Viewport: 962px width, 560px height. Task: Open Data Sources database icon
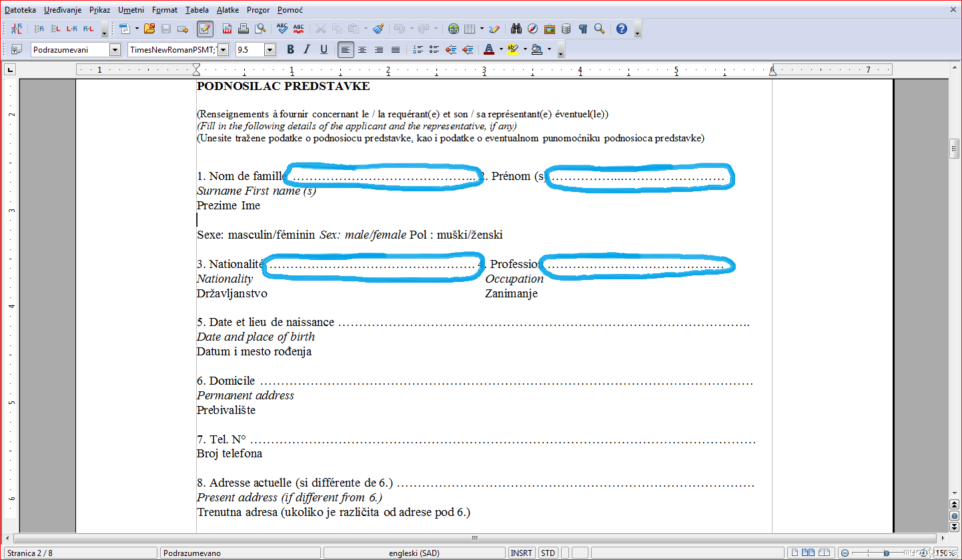(x=566, y=29)
